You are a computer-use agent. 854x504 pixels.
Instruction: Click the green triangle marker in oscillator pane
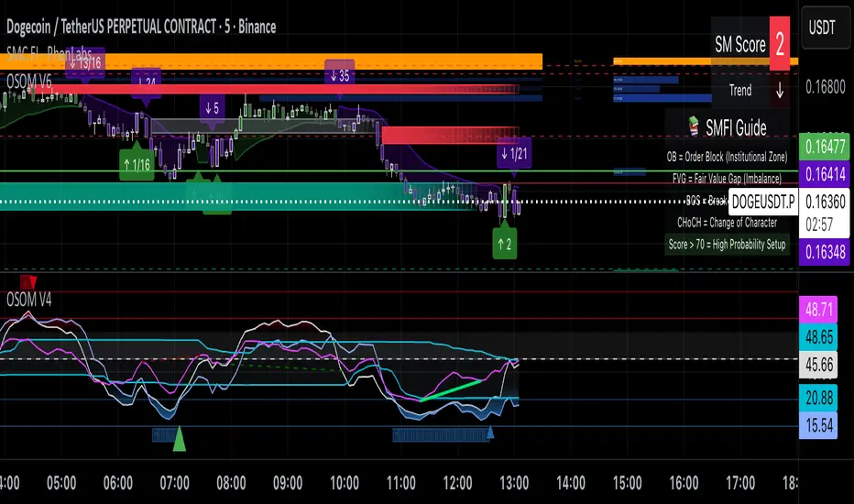(x=180, y=439)
